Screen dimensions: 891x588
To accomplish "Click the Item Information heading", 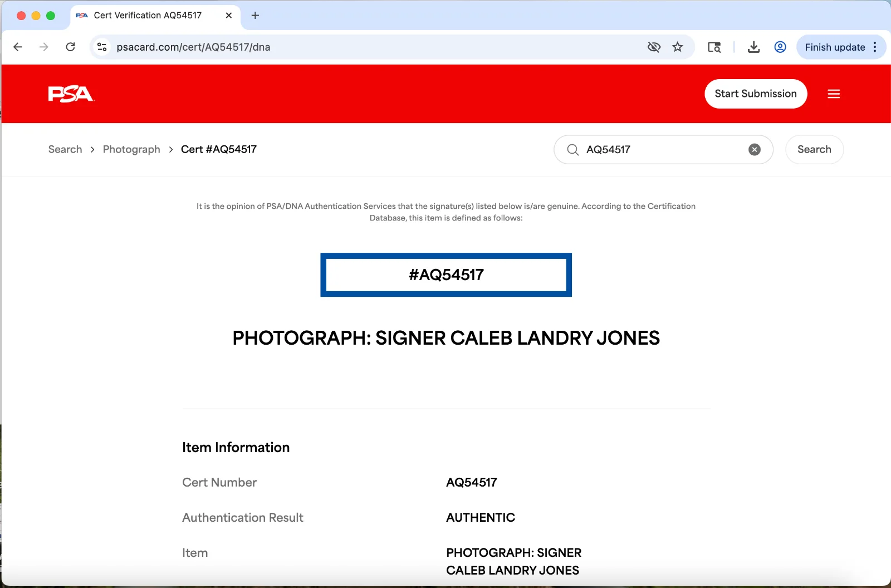I will tap(236, 448).
